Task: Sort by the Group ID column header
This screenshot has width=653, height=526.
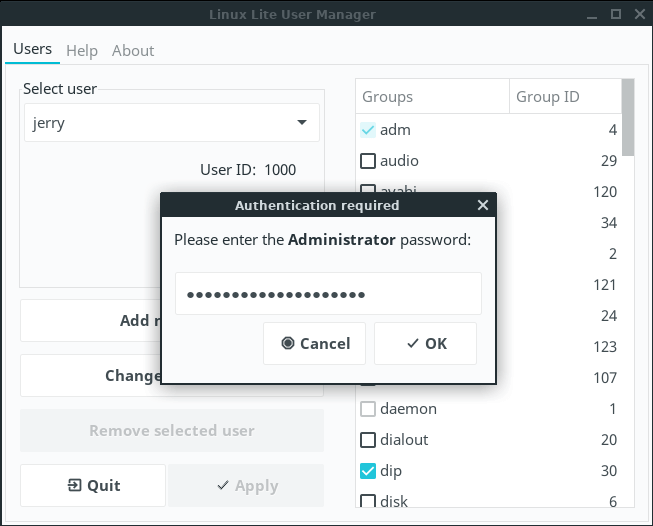Action: pos(564,97)
